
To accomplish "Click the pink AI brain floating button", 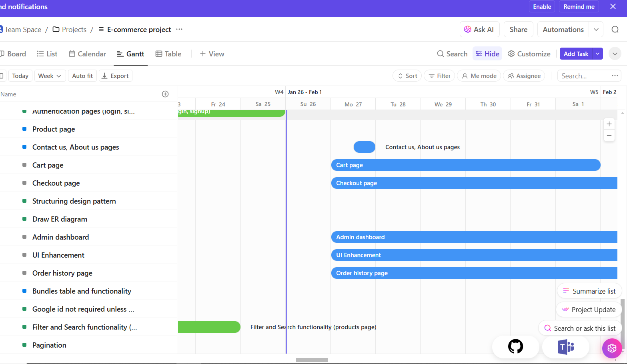I will 612,348.
